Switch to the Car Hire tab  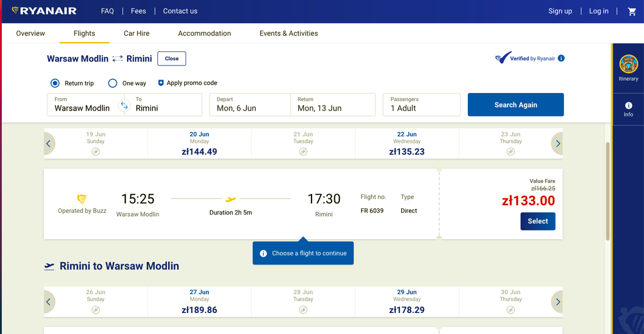[136, 33]
